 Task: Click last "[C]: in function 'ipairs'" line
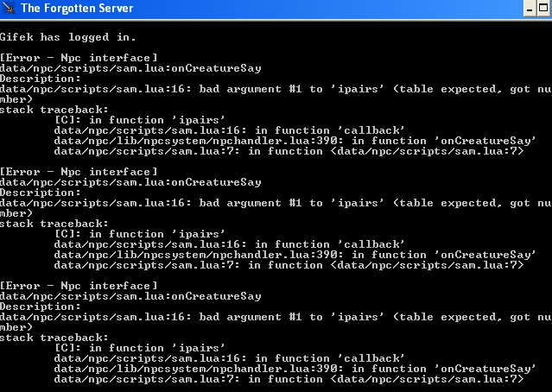tap(140, 348)
